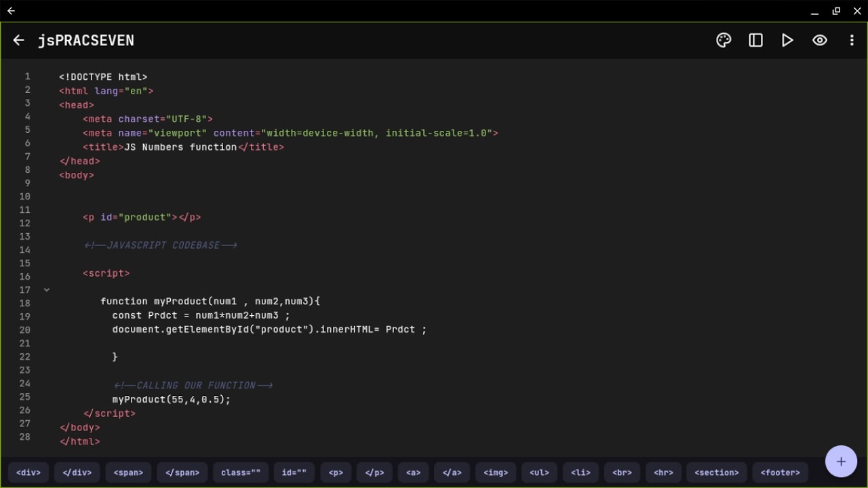Toggle the split layout panel icon
Viewport: 868px width, 488px height.
coord(755,40)
